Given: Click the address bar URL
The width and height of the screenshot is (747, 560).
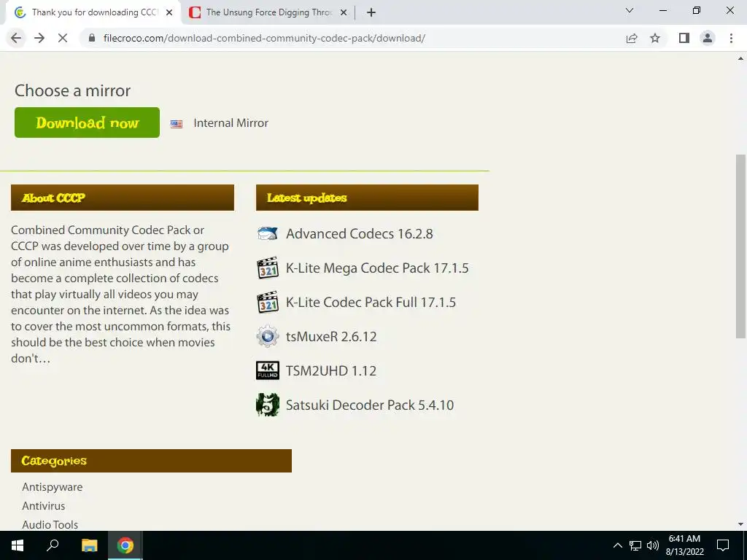Looking at the screenshot, I should pos(264,38).
